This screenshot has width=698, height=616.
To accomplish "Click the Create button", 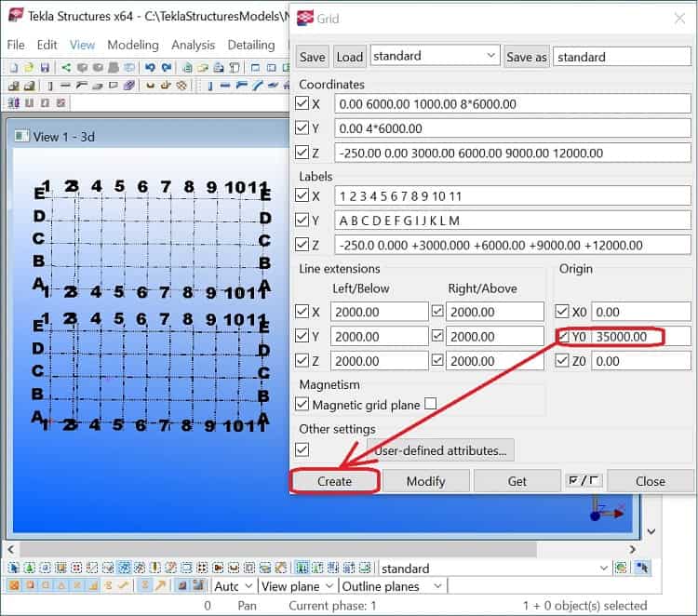I will point(334,481).
